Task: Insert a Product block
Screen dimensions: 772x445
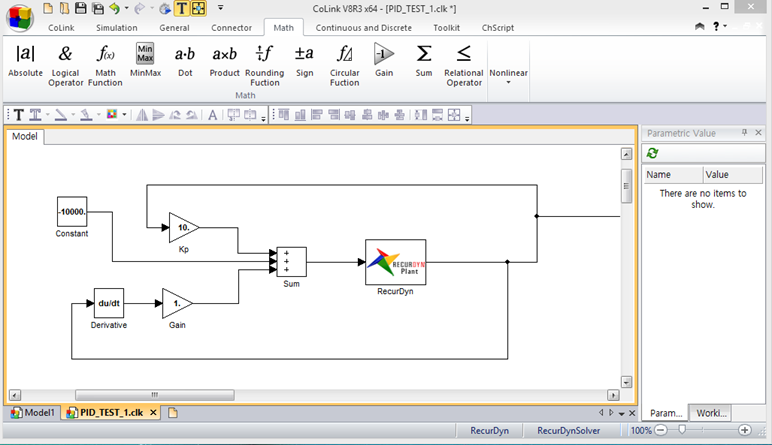Action: pyautogui.click(x=225, y=61)
